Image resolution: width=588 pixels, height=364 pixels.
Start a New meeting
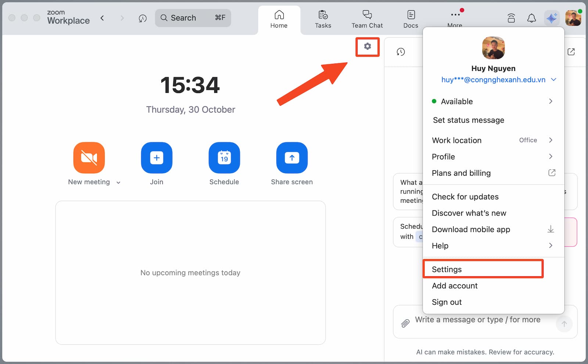click(89, 158)
